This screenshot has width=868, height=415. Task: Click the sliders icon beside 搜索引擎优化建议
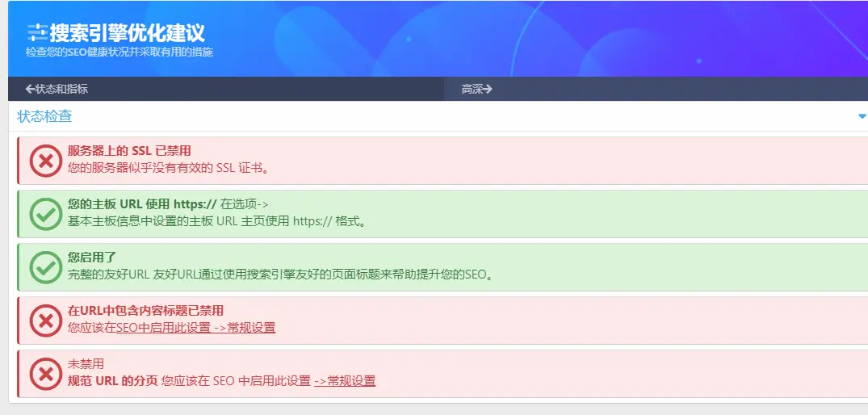37,32
